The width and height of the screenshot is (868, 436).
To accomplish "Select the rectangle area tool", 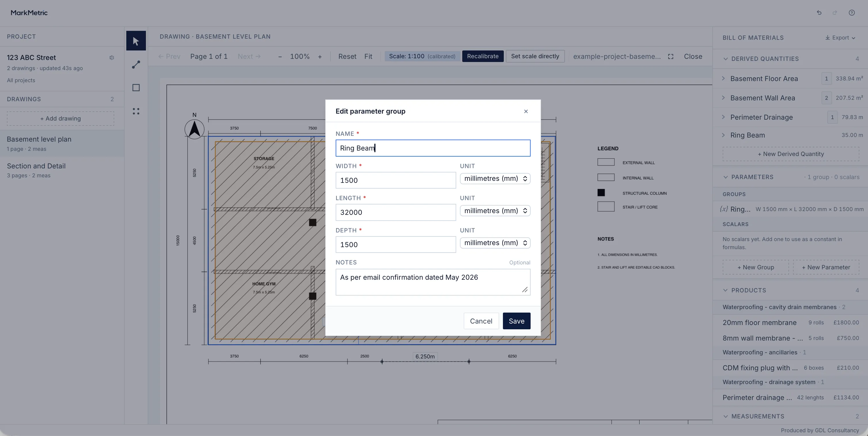I will pos(136,88).
